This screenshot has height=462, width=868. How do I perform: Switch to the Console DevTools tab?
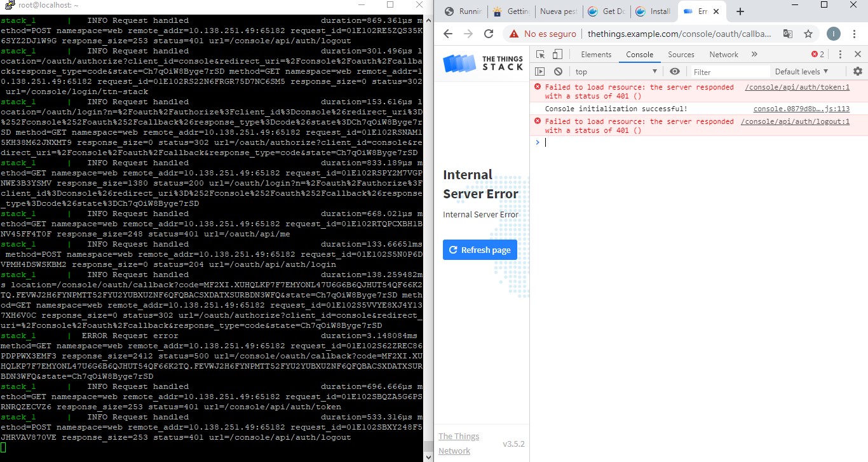click(639, 55)
